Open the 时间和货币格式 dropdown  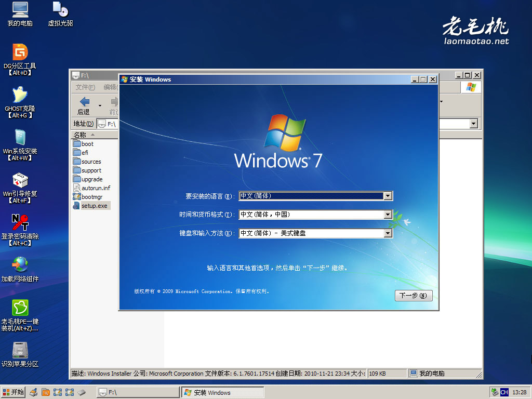388,215
